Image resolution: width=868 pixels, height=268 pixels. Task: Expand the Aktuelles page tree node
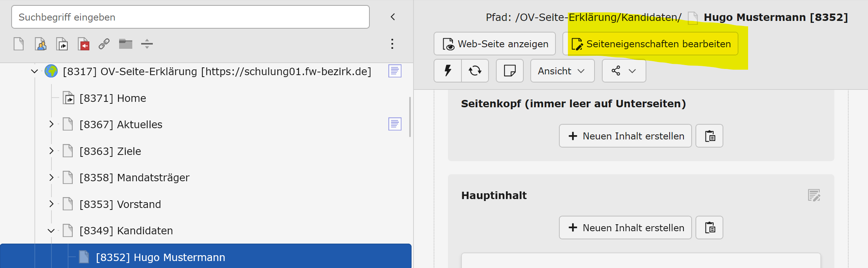51,124
